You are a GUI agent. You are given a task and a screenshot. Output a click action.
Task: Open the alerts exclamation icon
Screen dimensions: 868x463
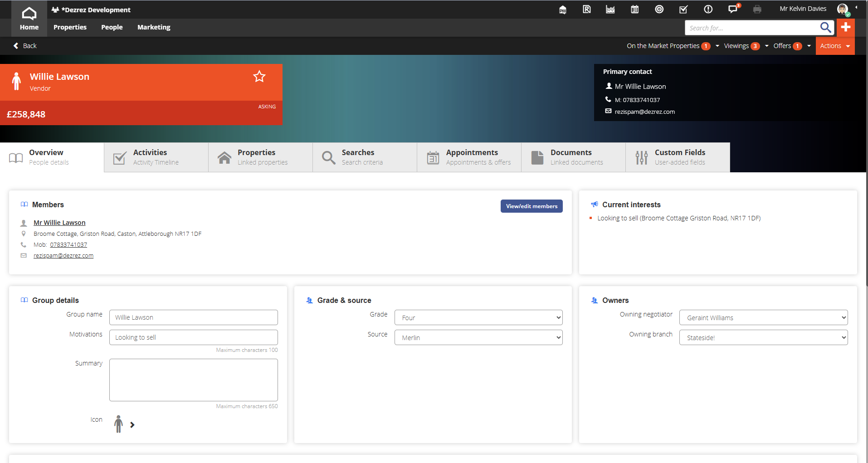pos(708,10)
